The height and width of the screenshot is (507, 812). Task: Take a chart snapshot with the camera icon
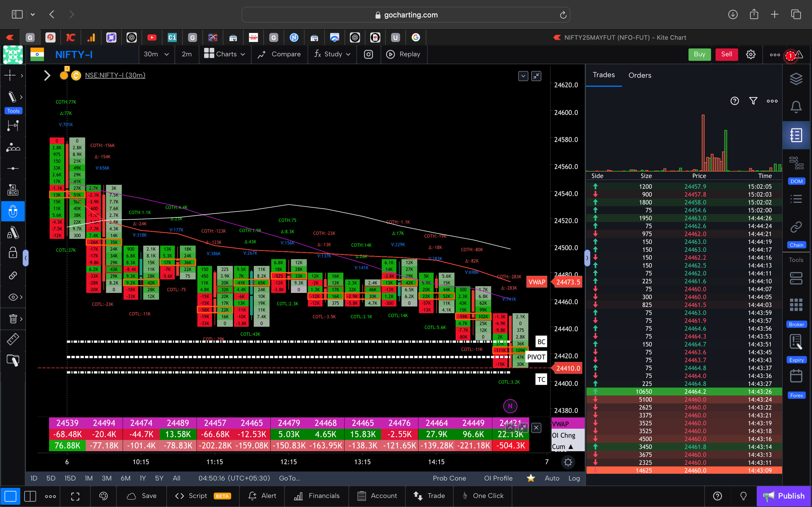368,54
